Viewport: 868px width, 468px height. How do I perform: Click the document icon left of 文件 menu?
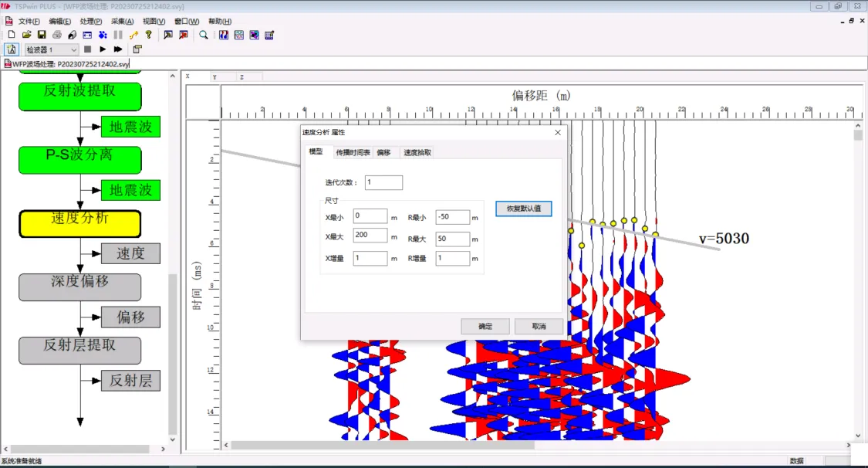[8, 21]
